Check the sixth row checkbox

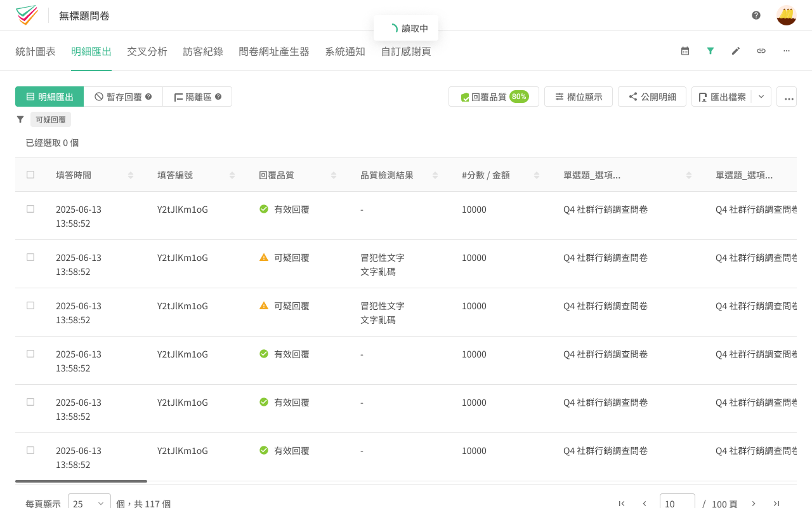coord(30,450)
